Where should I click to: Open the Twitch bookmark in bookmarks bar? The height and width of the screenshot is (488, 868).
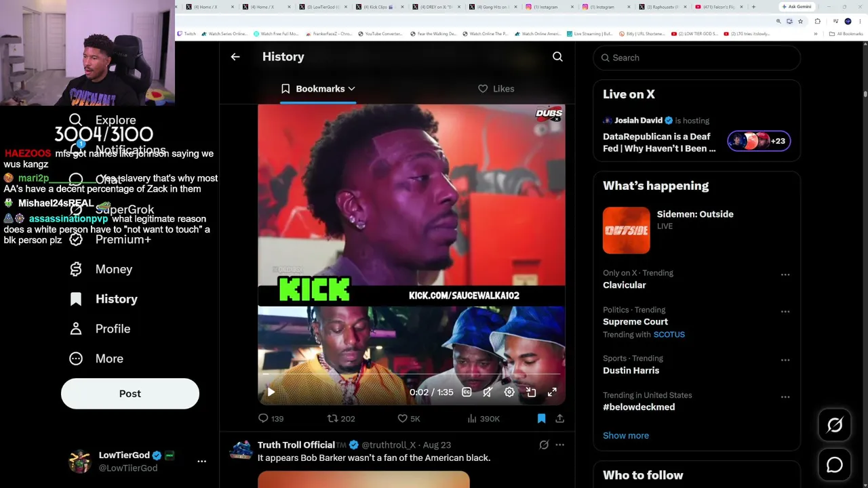point(186,33)
